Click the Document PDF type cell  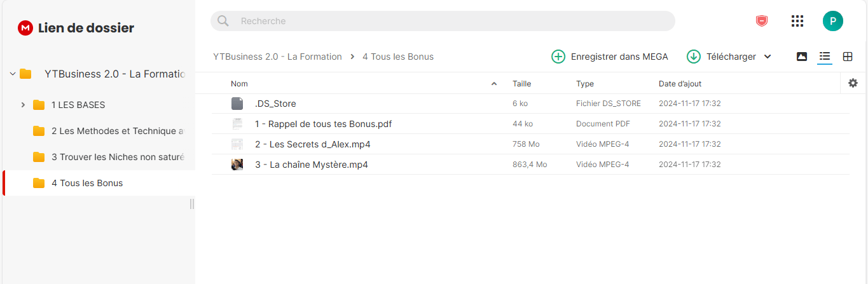tap(603, 124)
